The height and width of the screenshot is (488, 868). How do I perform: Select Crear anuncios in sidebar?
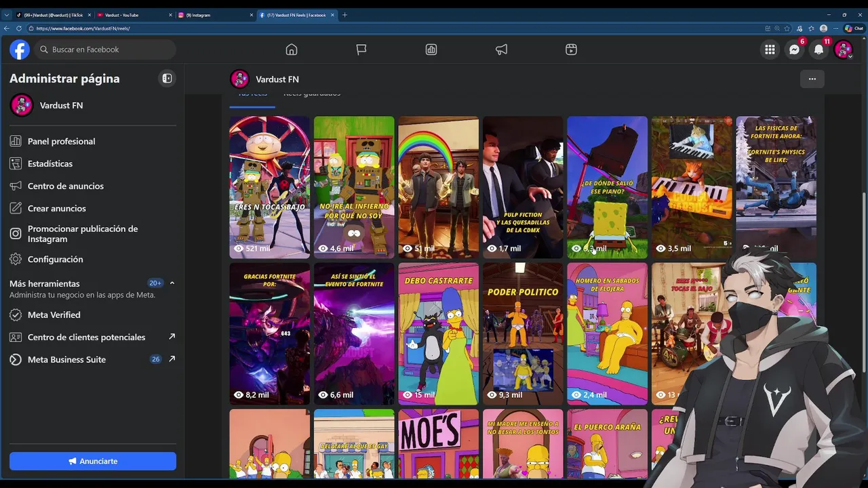93,208
